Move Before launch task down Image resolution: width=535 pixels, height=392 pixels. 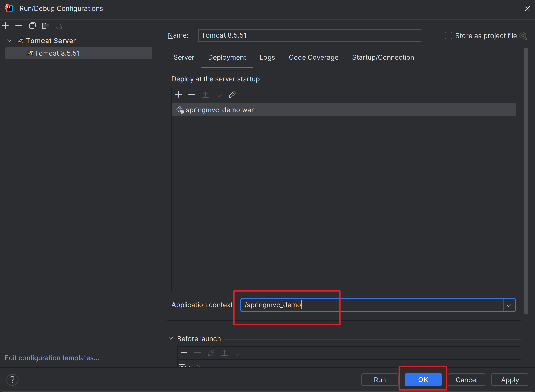click(x=238, y=353)
